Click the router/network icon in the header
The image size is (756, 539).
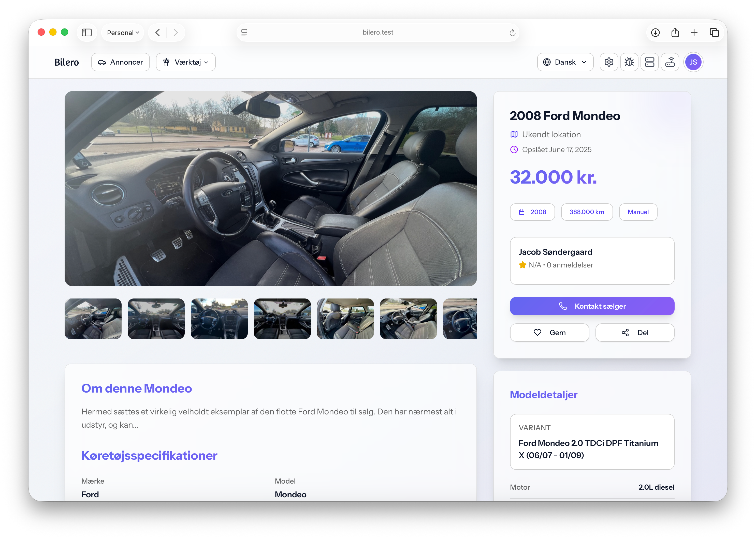tap(670, 62)
